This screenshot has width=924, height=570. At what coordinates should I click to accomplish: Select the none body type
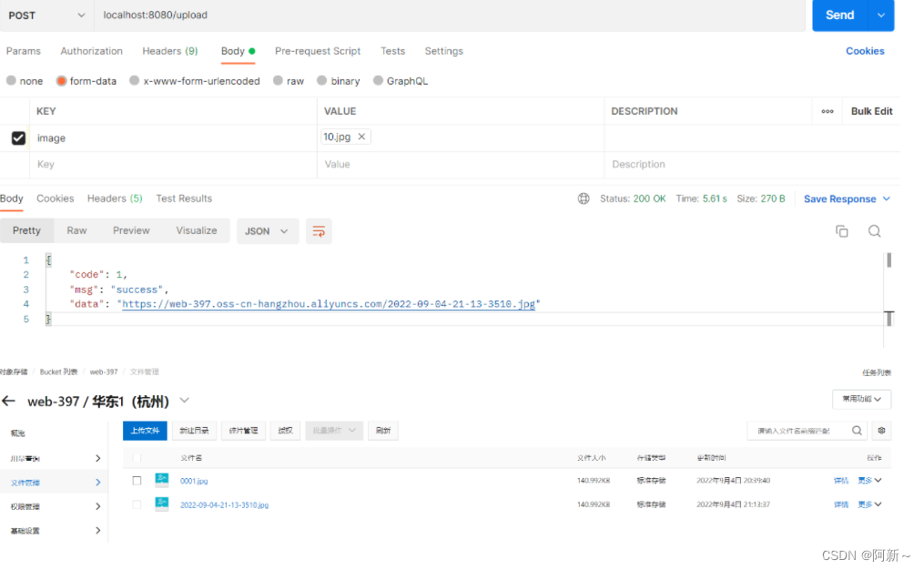pos(11,81)
